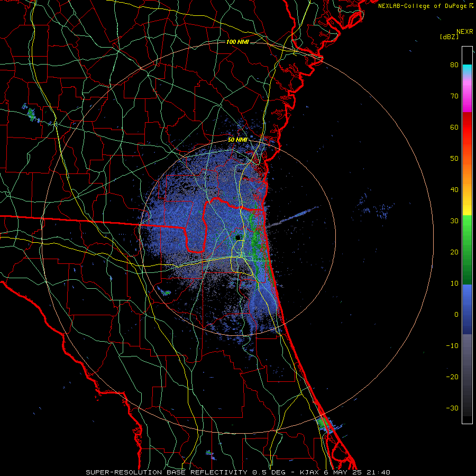The image size is (476, 476).
Task: Click the NEXLAB-College of DuPage text
Action: coord(423,6)
